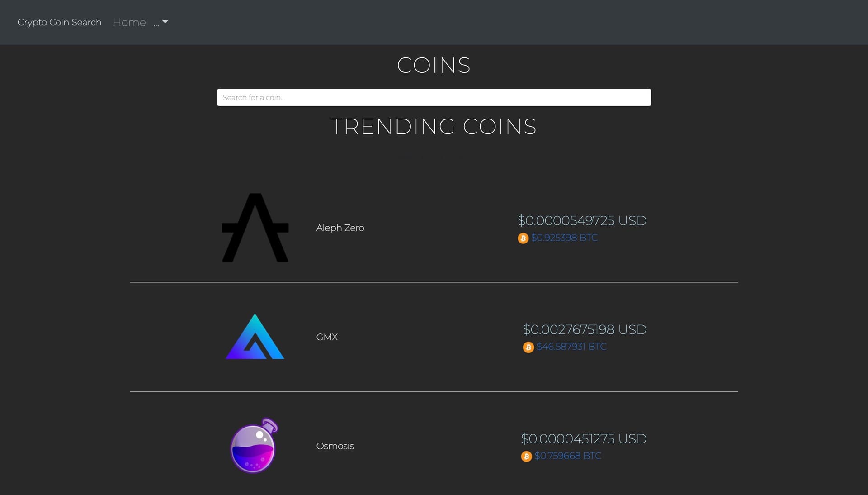Click Bitcoin icon beside GMX BTC price

tap(528, 347)
